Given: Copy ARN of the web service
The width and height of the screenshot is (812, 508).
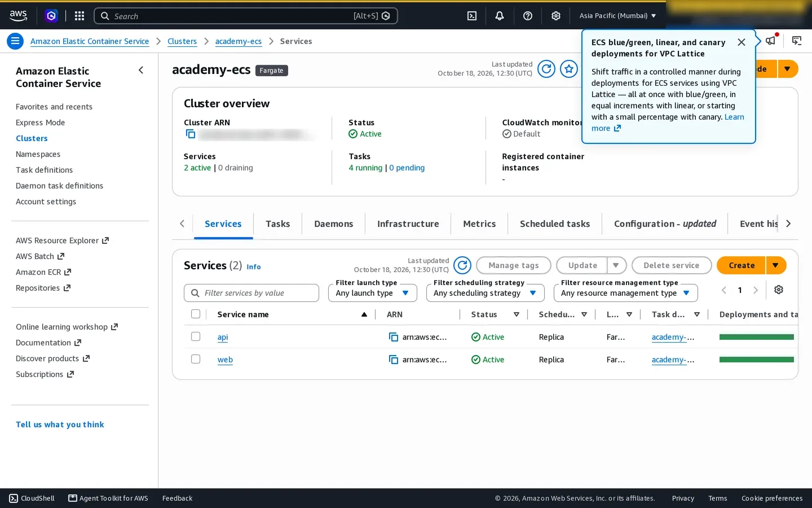Looking at the screenshot, I should pyautogui.click(x=394, y=360).
